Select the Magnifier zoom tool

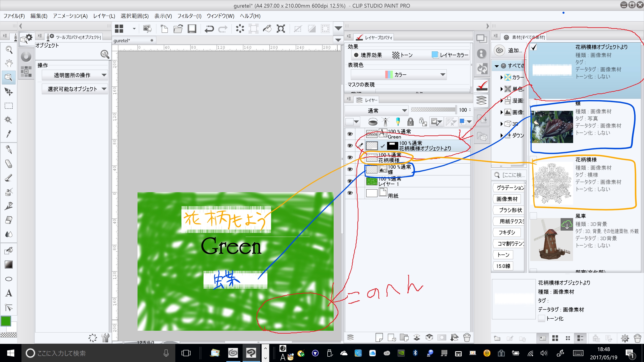tap(9, 50)
